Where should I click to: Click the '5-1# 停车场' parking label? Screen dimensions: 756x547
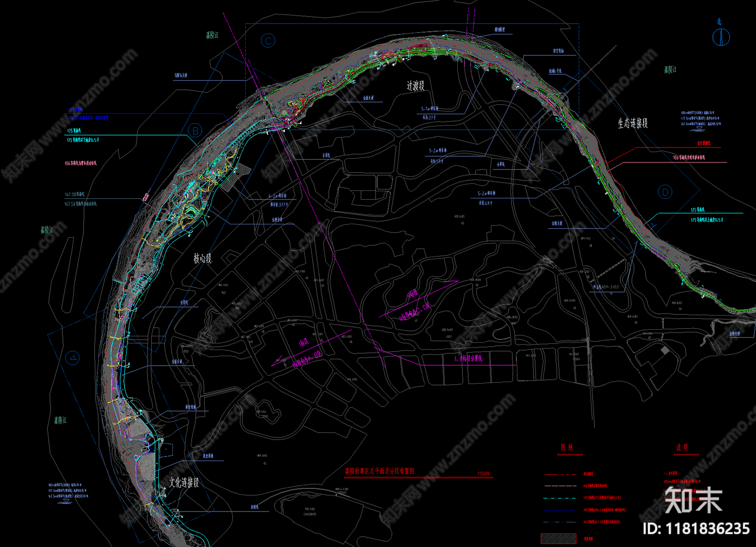tap(430, 109)
